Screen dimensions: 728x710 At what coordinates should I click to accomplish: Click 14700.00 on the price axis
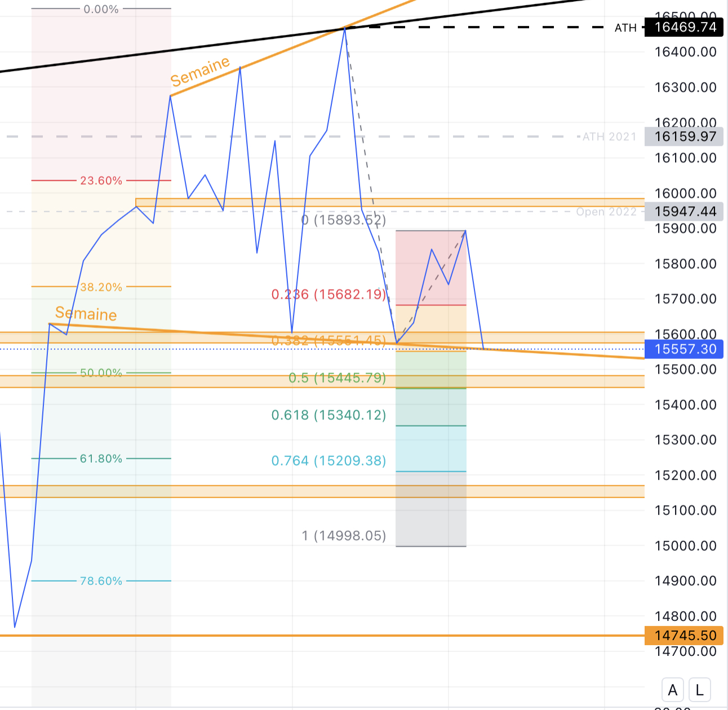point(685,651)
